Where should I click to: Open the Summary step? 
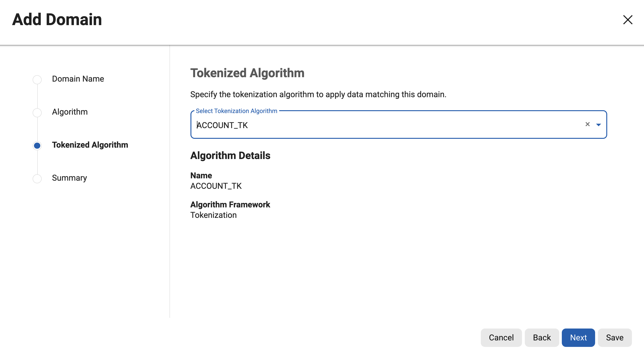(69, 178)
